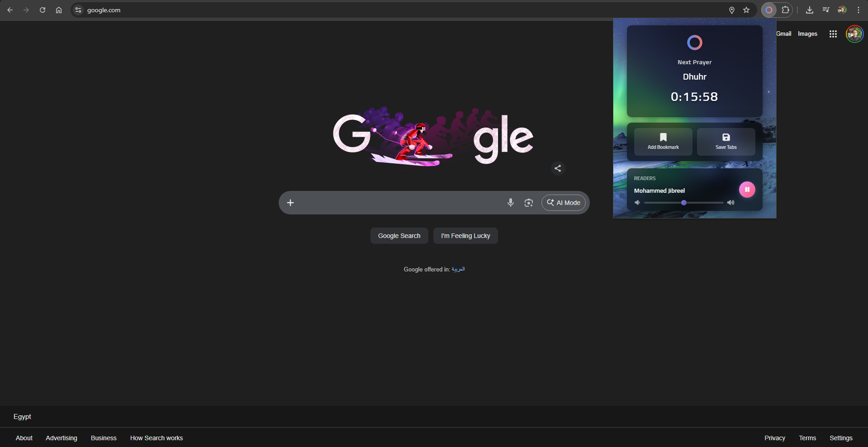868x447 pixels.
Task: Open the Chrome three-dot menu
Action: click(859, 10)
